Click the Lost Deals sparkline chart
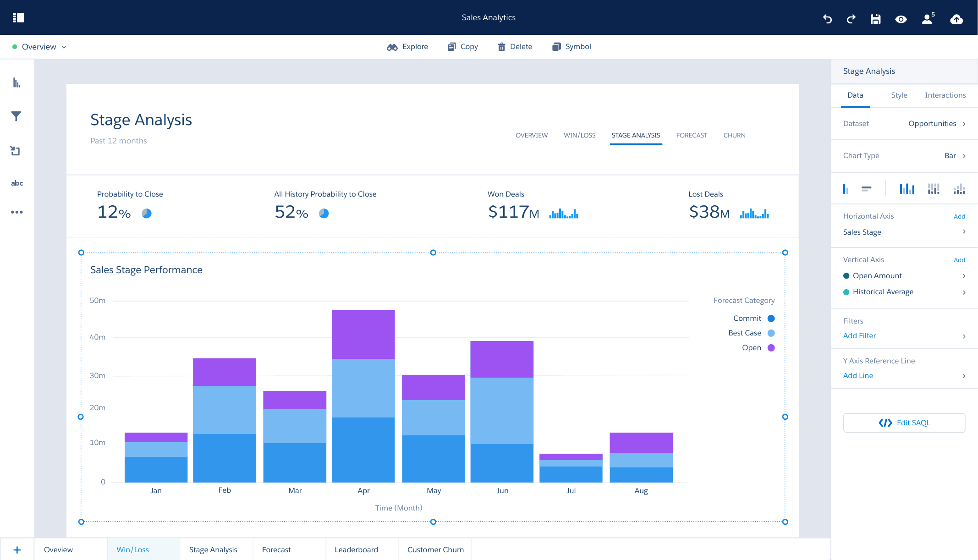Image resolution: width=978 pixels, height=560 pixels. point(754,213)
